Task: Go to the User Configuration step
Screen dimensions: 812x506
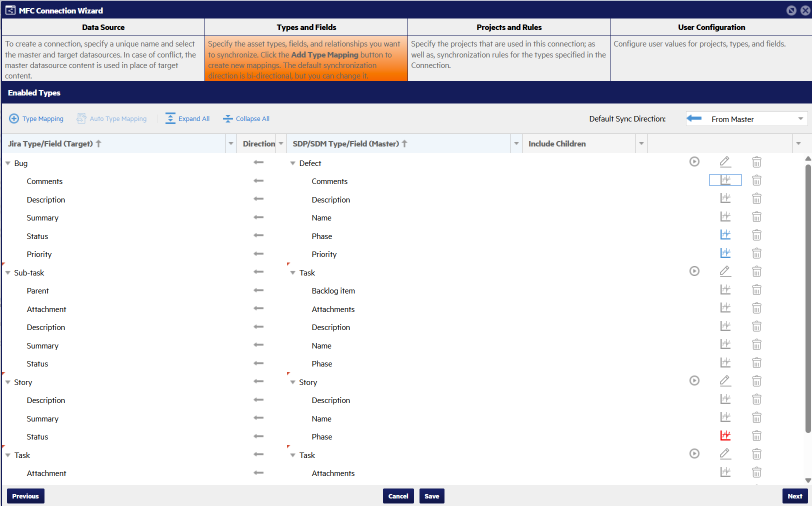Action: 711,27
